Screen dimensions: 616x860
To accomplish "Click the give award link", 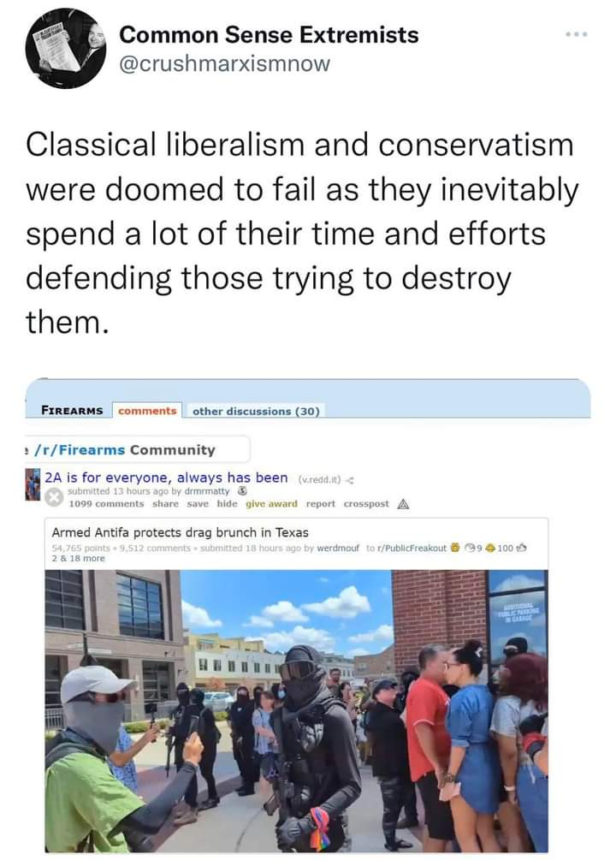I will coord(271,503).
